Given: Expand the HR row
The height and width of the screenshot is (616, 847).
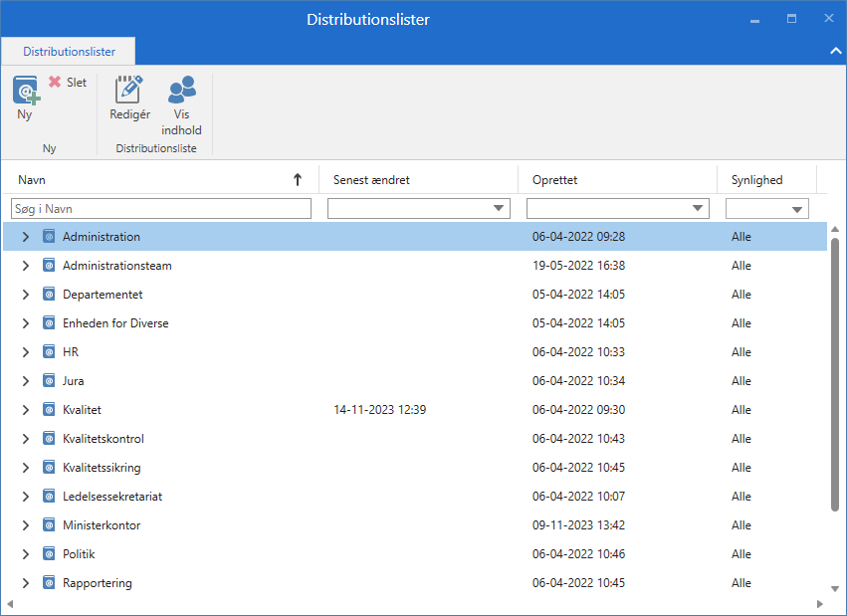Looking at the screenshot, I should (26, 352).
